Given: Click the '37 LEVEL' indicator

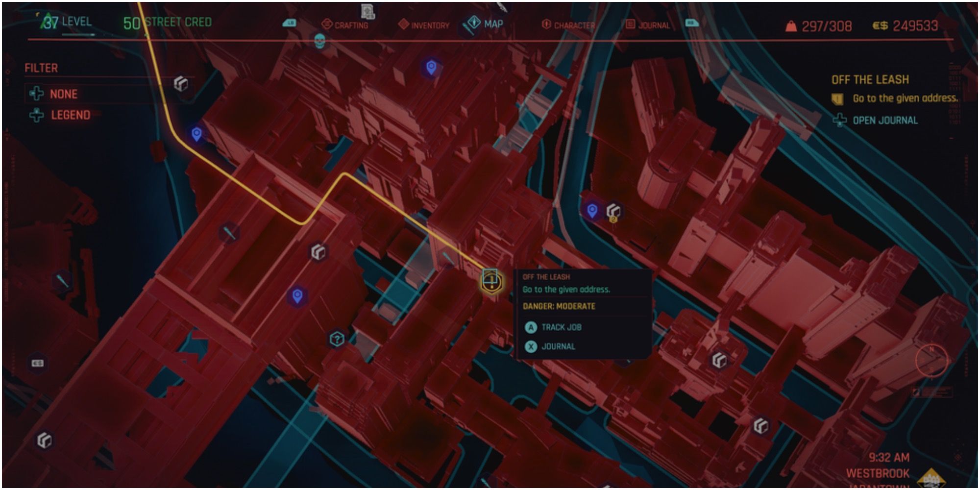Looking at the screenshot, I should tap(66, 22).
